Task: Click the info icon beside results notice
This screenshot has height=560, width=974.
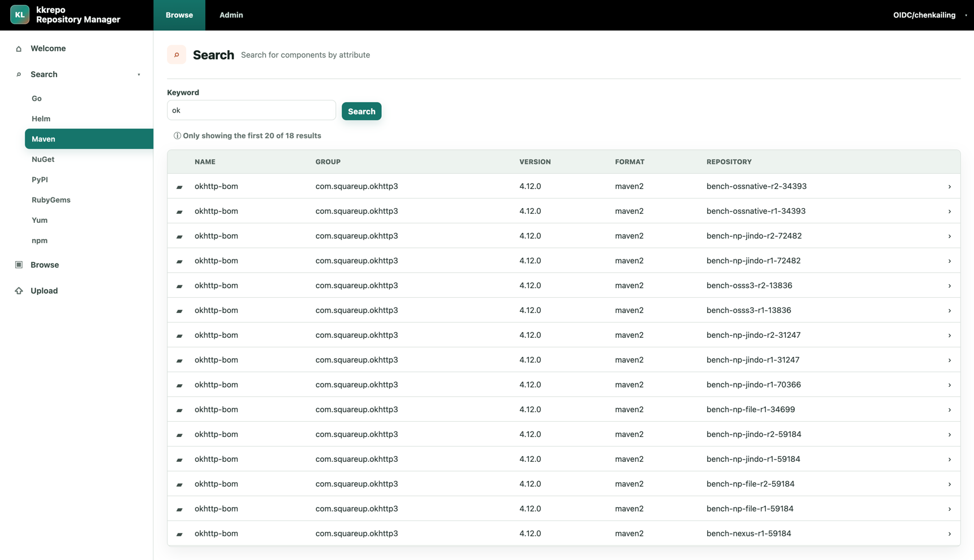Action: (177, 135)
